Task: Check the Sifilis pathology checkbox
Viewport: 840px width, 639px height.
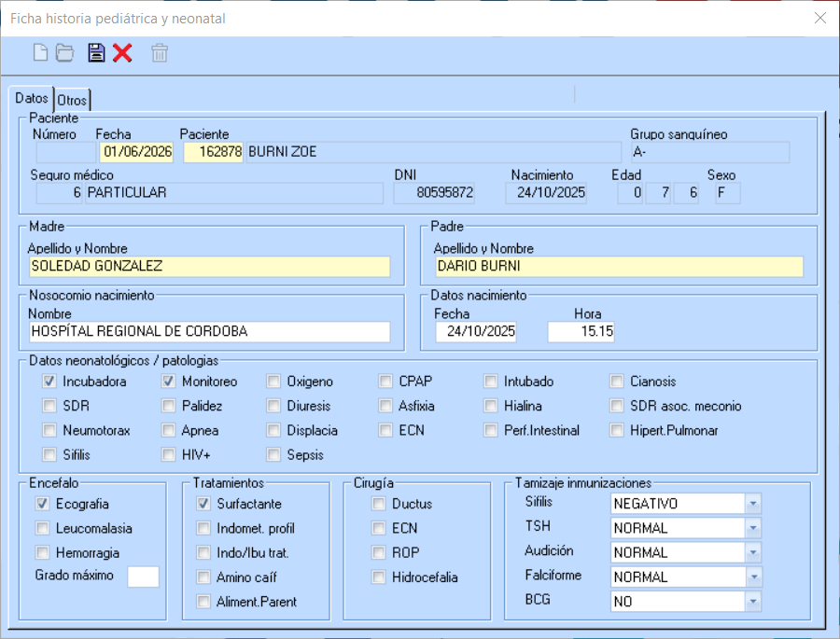Action: point(49,454)
